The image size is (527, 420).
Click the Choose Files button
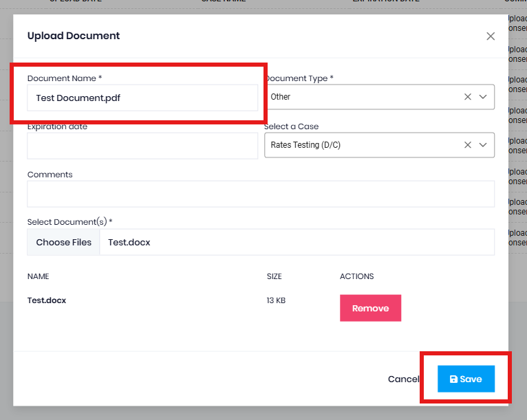(63, 242)
